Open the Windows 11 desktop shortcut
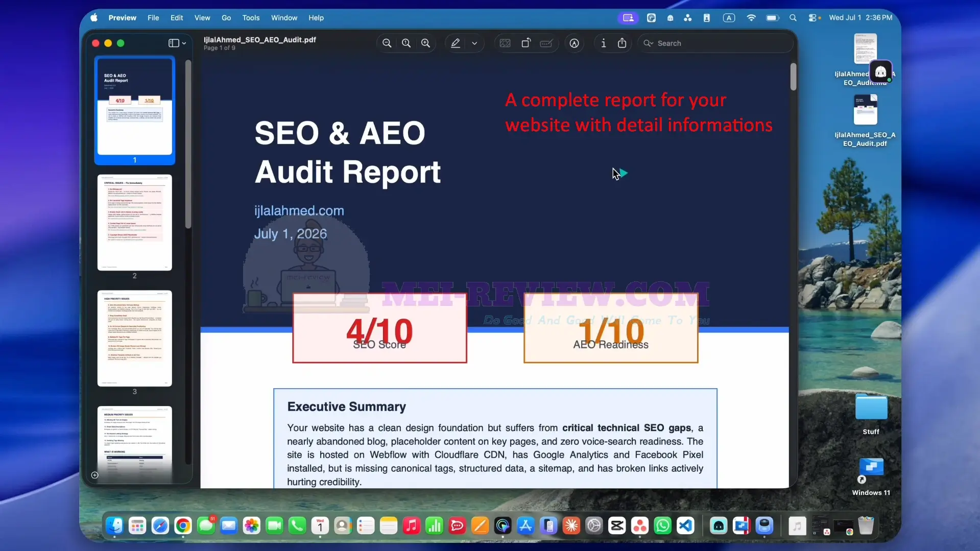 click(871, 476)
